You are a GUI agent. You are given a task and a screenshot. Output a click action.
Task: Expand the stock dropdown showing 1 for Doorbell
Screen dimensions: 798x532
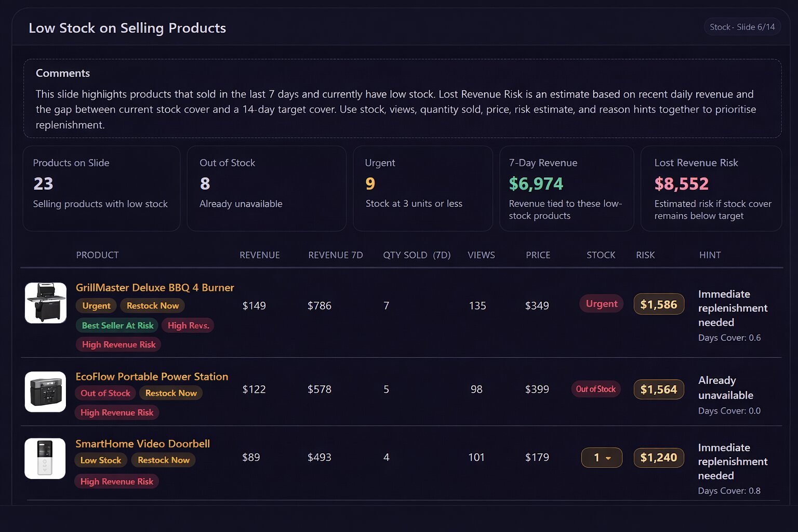[x=602, y=458]
